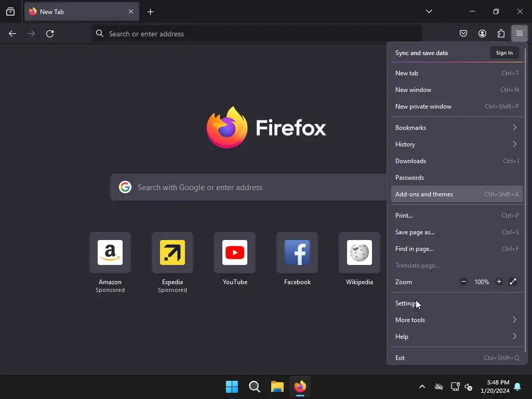Select the New Tab tab
The width and height of the screenshot is (532, 399).
[82, 11]
